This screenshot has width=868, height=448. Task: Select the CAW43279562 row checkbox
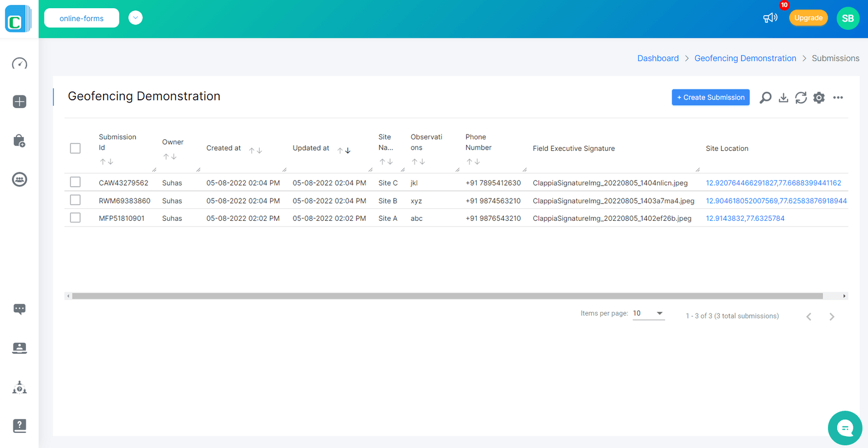[75, 182]
